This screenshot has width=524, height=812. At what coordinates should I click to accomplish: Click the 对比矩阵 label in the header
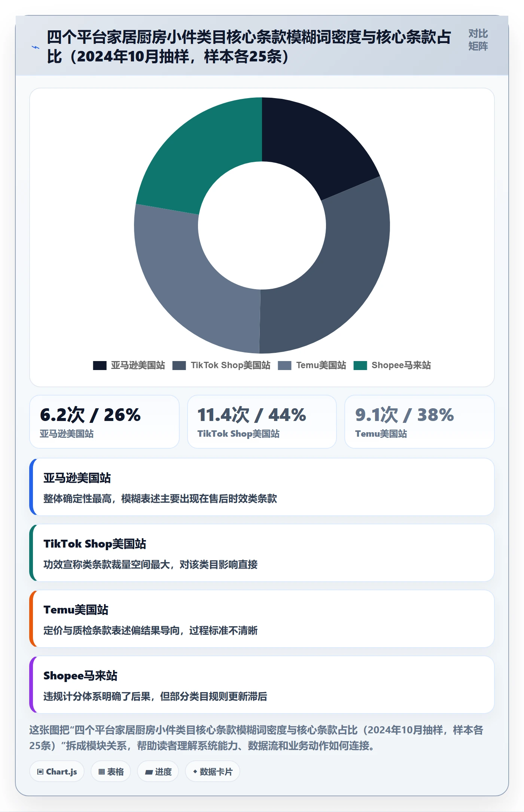click(478, 40)
